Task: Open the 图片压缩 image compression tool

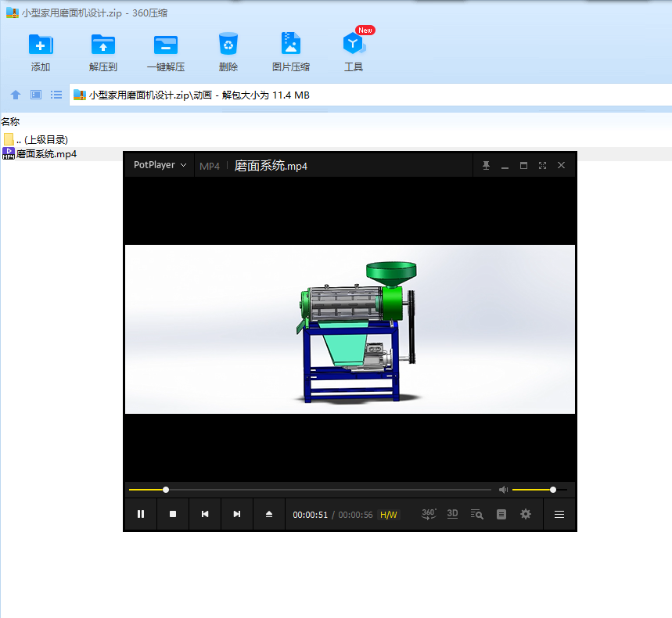Action: coord(290,44)
